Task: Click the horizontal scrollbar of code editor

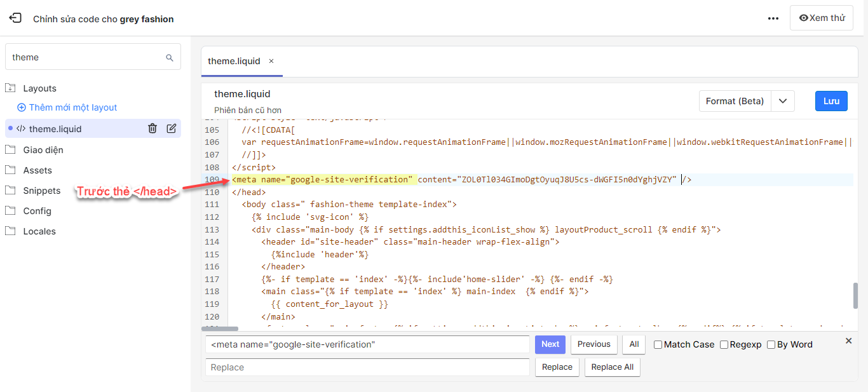Action: 220,328
